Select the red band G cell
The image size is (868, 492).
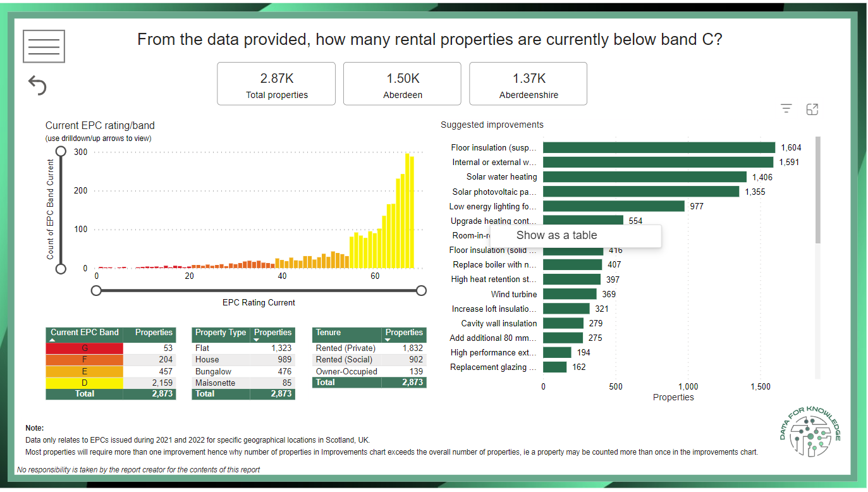(x=85, y=348)
